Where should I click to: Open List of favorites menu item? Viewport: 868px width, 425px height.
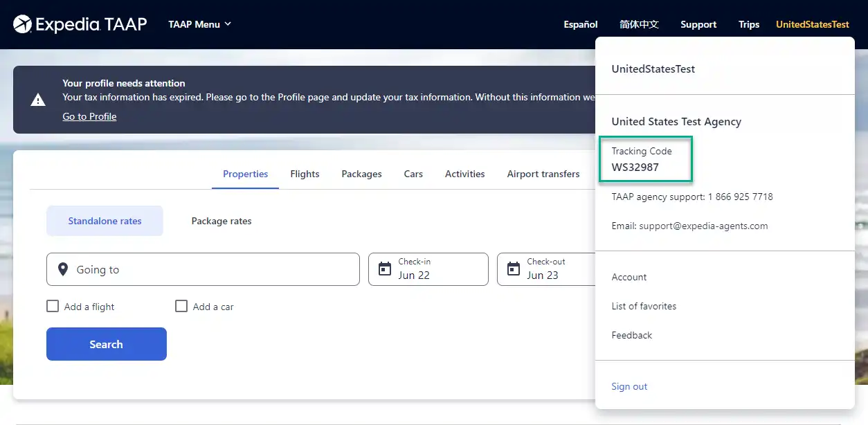coord(644,306)
